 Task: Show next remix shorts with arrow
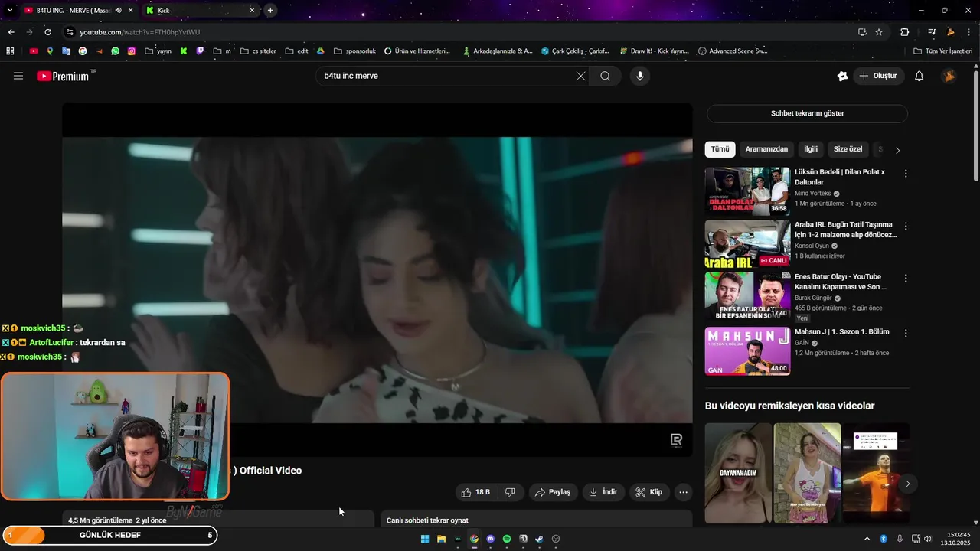pyautogui.click(x=907, y=484)
